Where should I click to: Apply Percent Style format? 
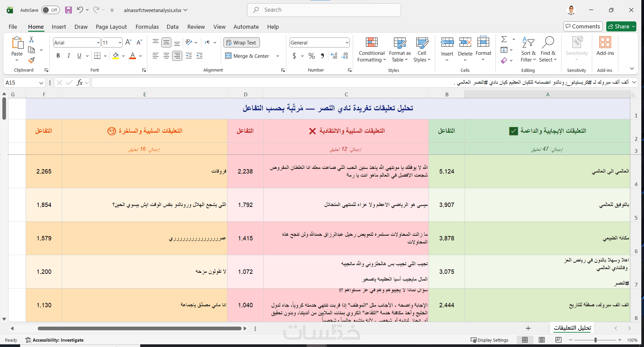pos(312,56)
